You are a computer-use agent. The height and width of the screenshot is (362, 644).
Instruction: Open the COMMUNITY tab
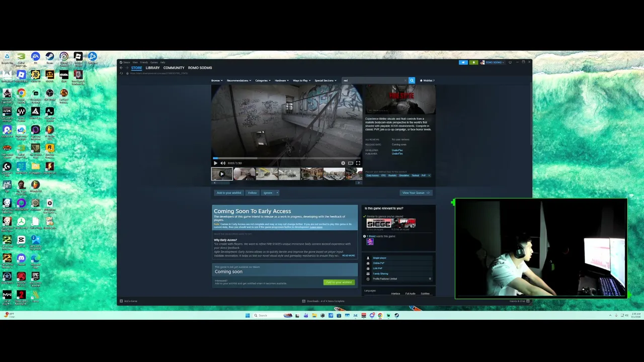pos(174,68)
